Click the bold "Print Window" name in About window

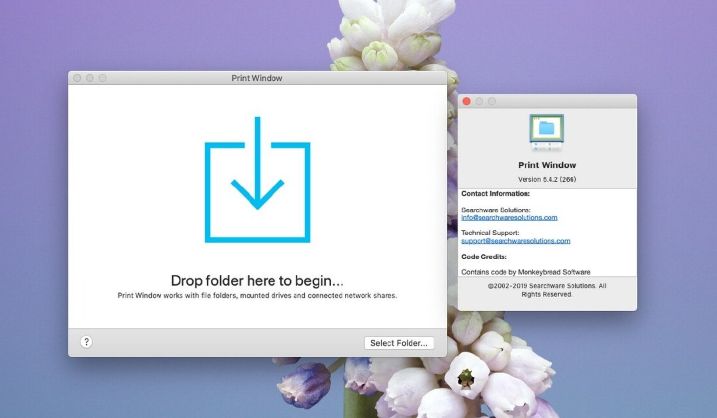(547, 165)
